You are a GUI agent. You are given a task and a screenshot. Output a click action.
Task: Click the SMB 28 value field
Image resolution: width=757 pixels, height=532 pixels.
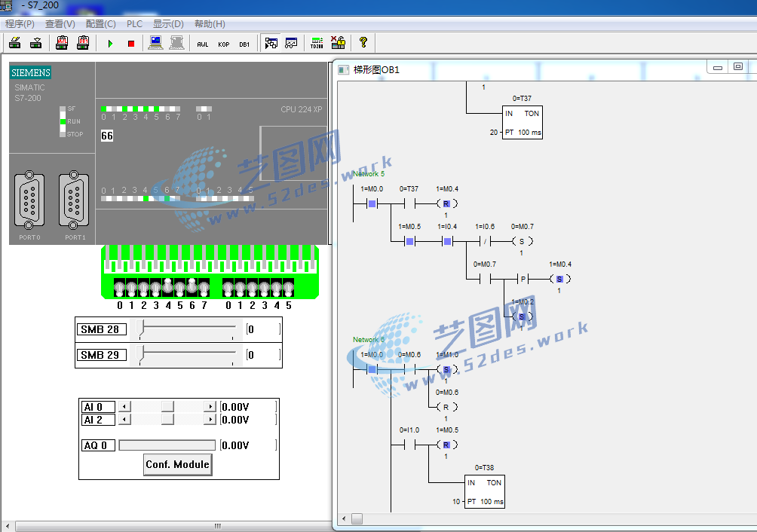pyautogui.click(x=263, y=329)
